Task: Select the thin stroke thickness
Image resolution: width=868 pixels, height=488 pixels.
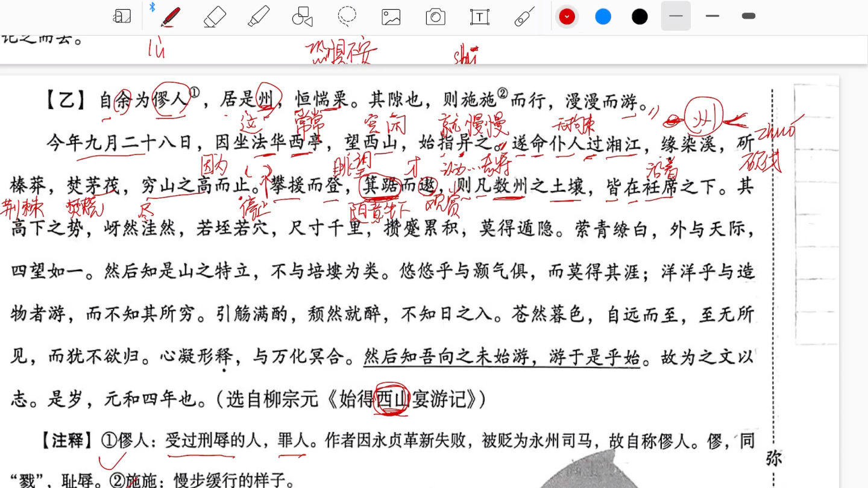Action: [676, 16]
